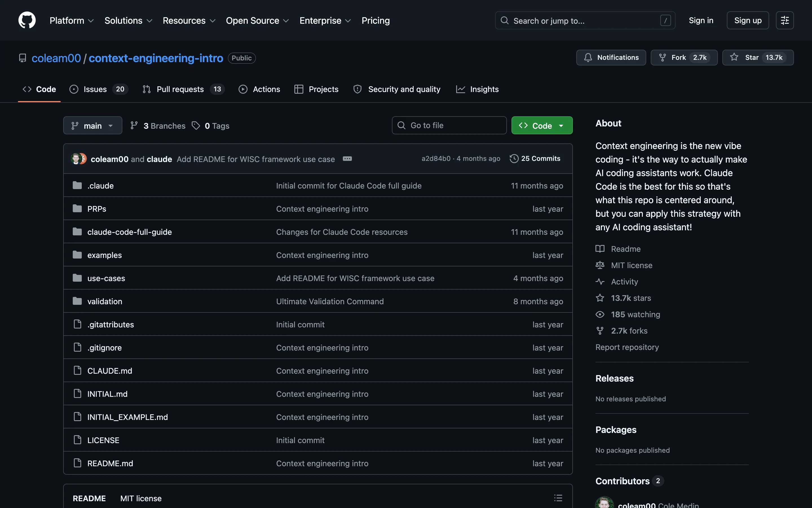Open the INITIAL.md file
The image size is (812, 508).
[x=107, y=394]
